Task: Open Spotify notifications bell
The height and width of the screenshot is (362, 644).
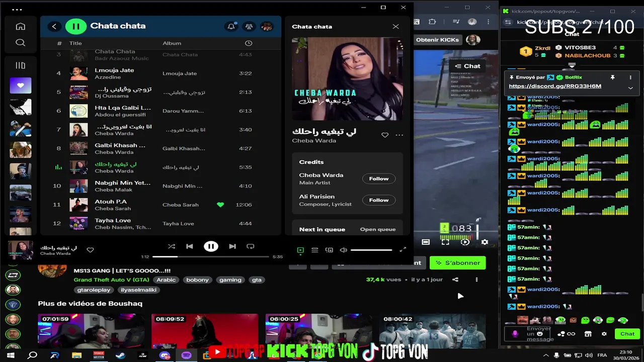Action: pyautogui.click(x=231, y=27)
